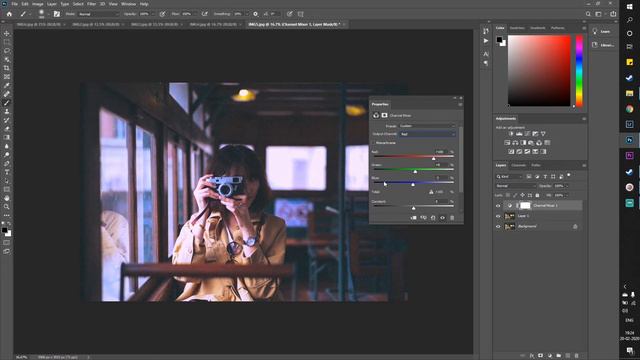Image resolution: width=640 pixels, height=360 pixels.
Task: Create a new group in Layers panel
Action: point(558,356)
